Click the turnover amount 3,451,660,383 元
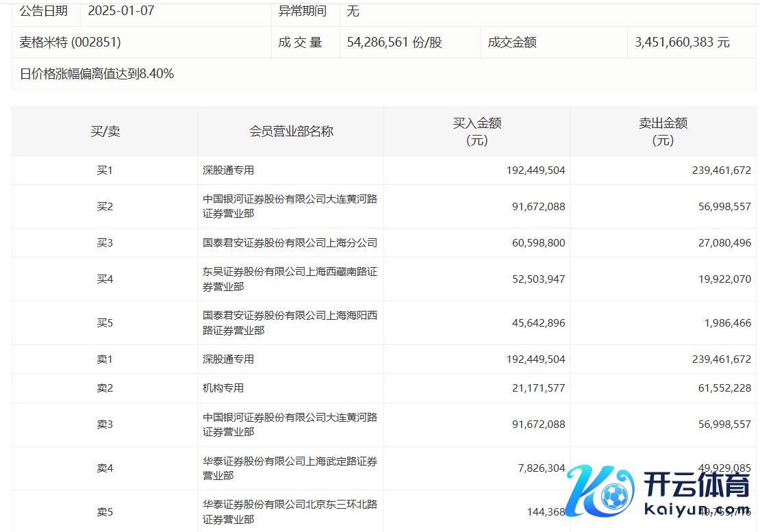Screen dimensions: 760x532 pyautogui.click(x=682, y=42)
